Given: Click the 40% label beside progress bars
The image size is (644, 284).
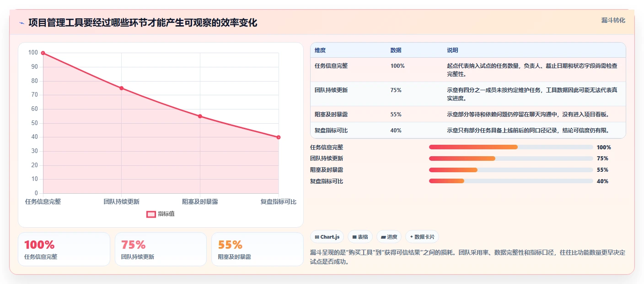Looking at the screenshot, I should [602, 181].
